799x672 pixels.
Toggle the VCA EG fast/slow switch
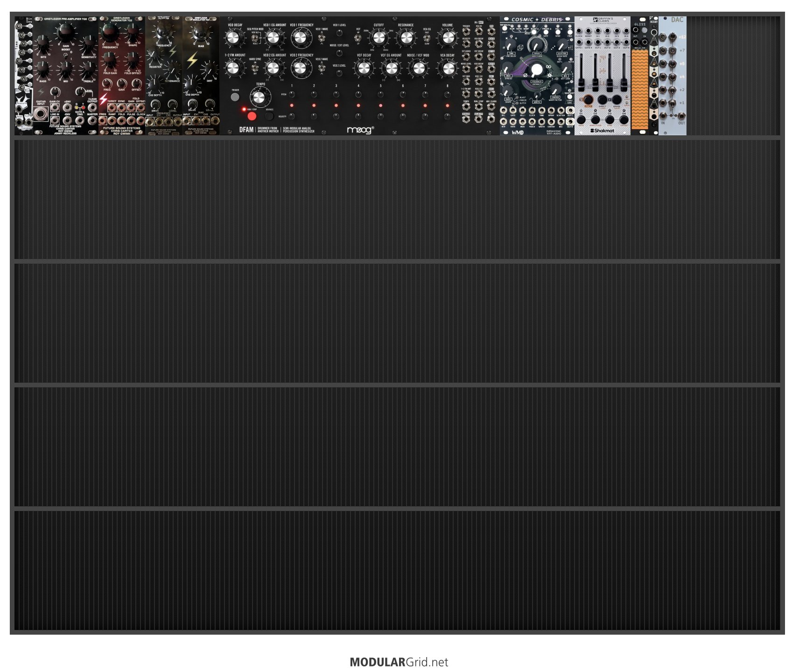(427, 37)
